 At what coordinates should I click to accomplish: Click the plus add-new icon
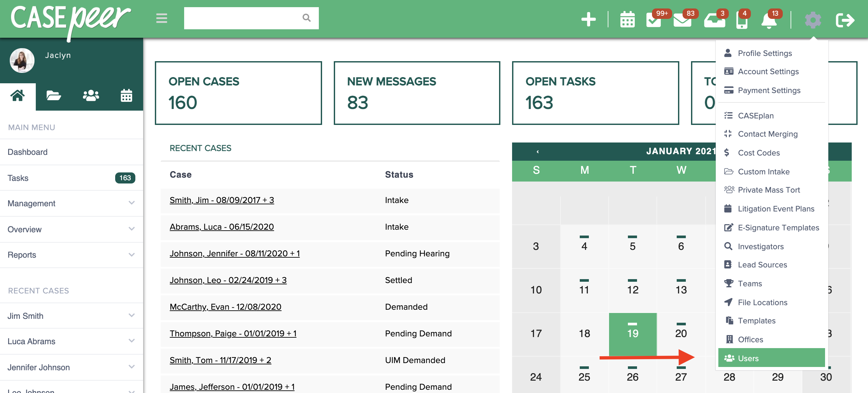[588, 19]
